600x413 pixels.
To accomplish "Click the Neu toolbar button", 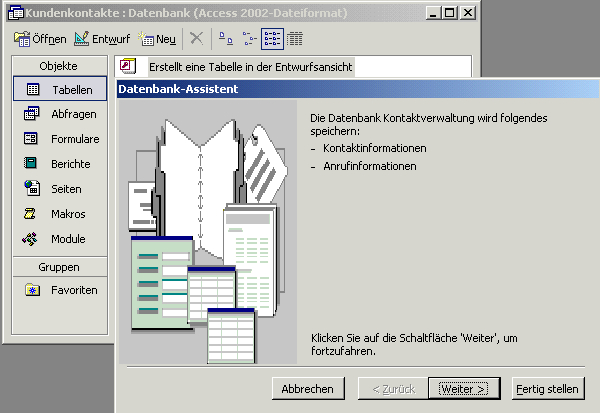I will (157, 39).
